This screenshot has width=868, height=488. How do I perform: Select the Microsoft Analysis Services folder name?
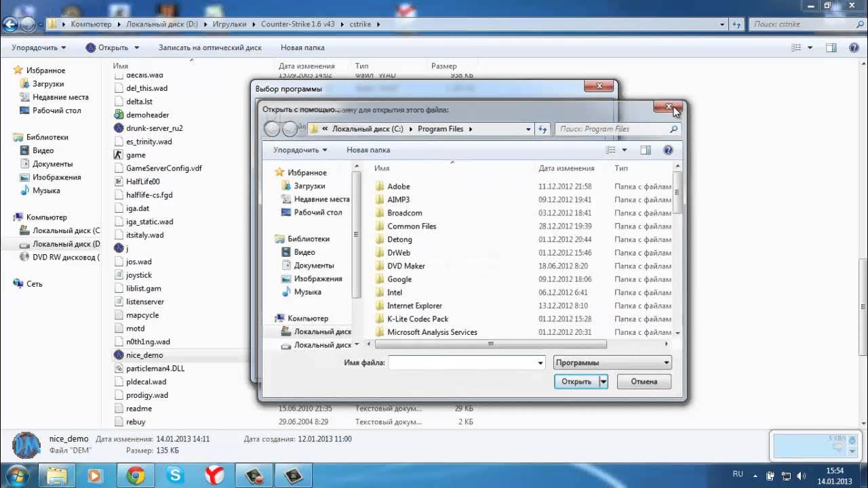[x=432, y=333]
